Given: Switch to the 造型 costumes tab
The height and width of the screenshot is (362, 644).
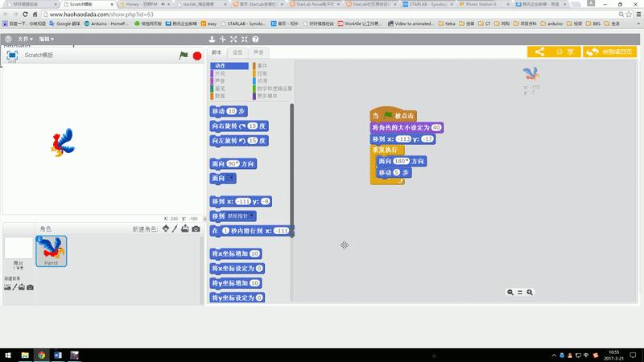Looking at the screenshot, I should (237, 52).
